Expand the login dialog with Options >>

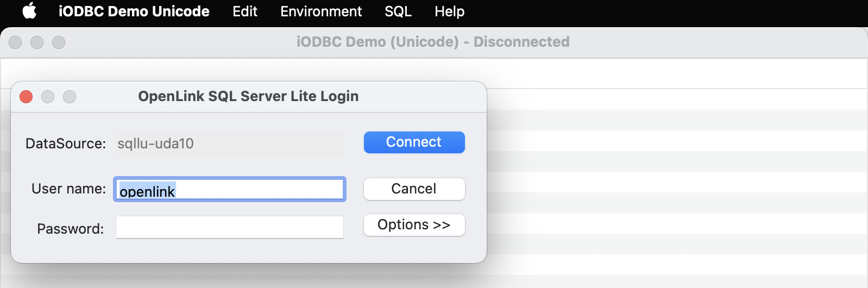tap(414, 225)
